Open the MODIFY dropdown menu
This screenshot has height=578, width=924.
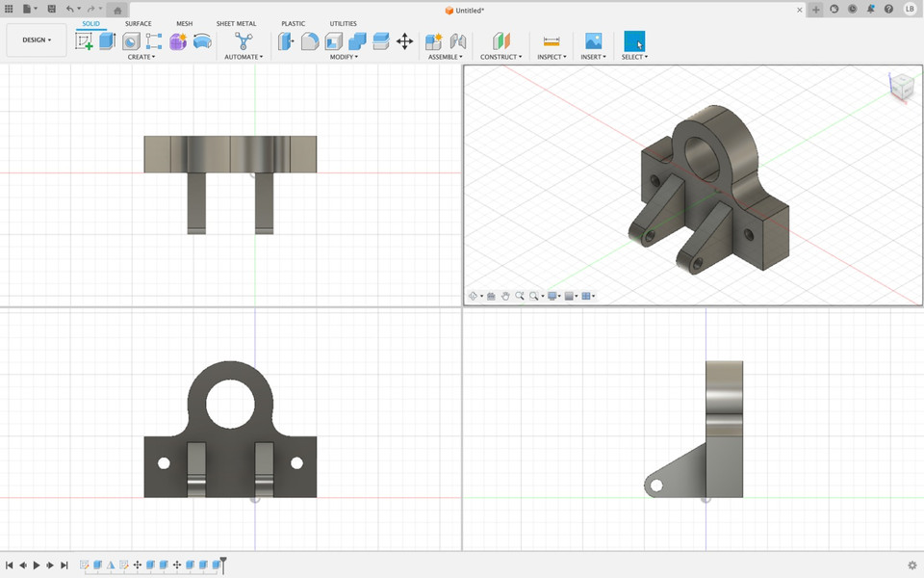tap(344, 57)
